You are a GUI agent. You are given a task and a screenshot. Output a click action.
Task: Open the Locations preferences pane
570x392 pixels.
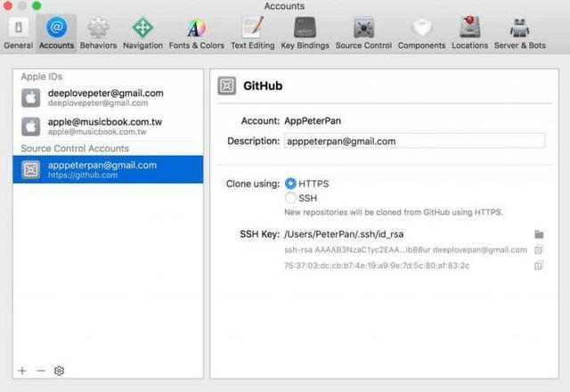click(x=469, y=34)
